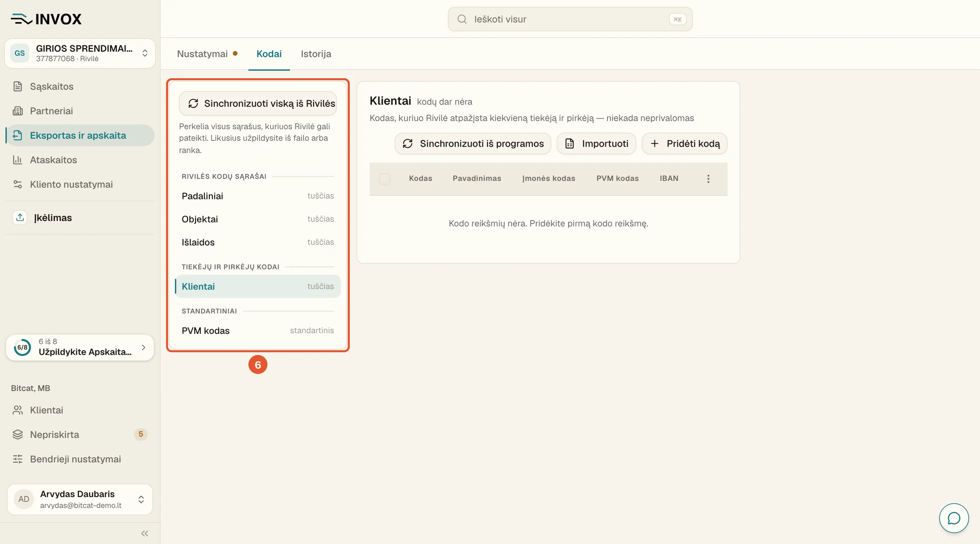
Task: Select Objektai code list
Action: pos(258,219)
